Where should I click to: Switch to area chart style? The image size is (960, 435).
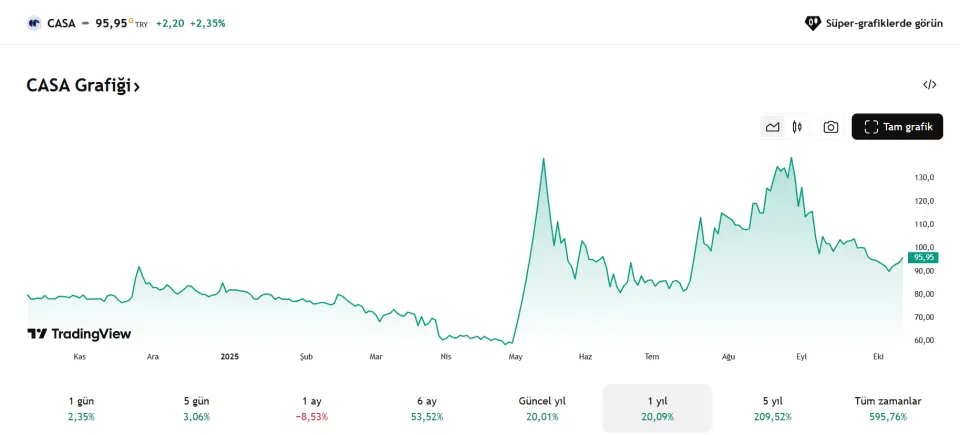pyautogui.click(x=772, y=127)
